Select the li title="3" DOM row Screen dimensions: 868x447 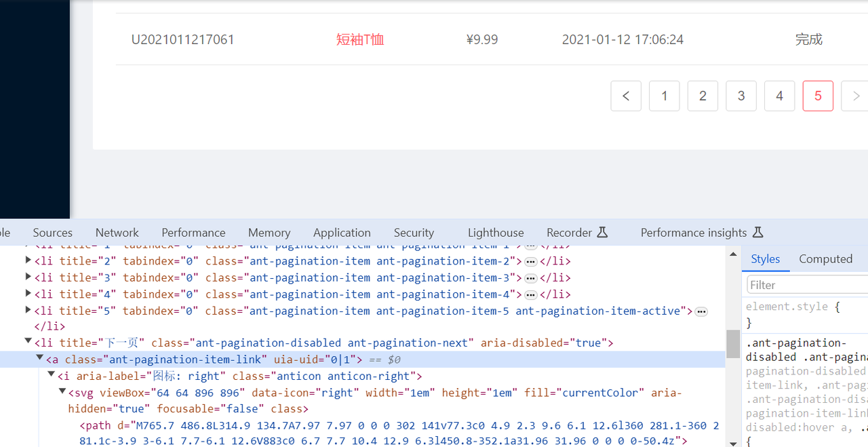click(x=363, y=277)
